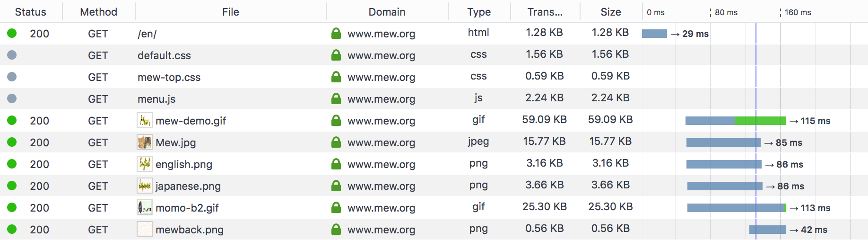Click the security lock icon for Mew.jpg
The image size is (868, 240).
[336, 142]
